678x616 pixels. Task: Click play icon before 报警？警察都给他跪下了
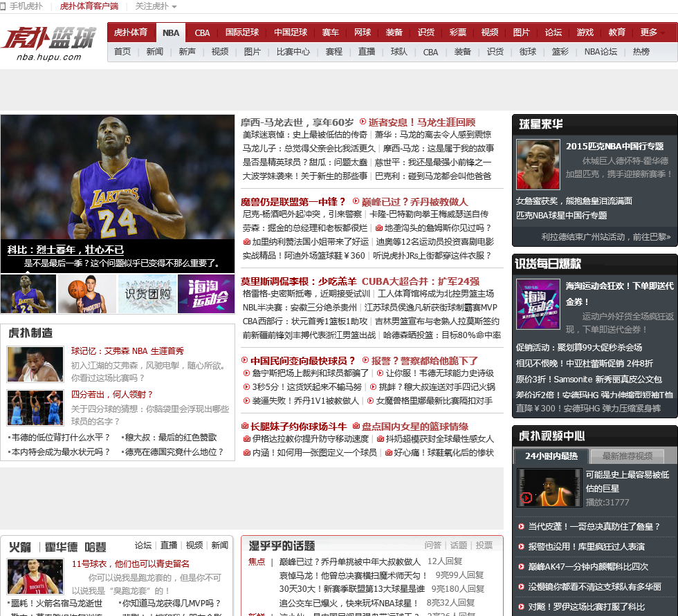click(365, 360)
